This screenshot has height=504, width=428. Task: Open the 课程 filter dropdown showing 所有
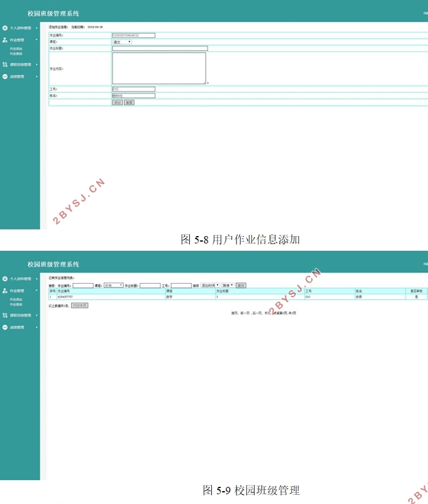click(x=114, y=285)
